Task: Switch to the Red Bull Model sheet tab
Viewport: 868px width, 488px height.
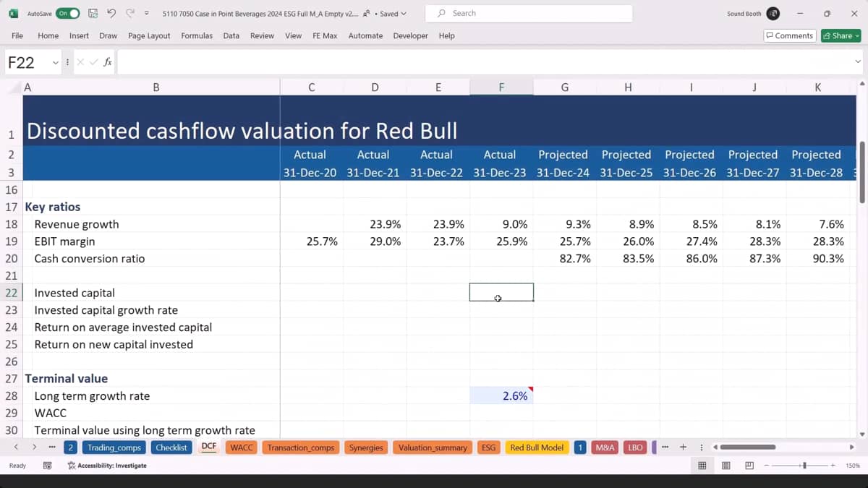Action: pos(537,448)
